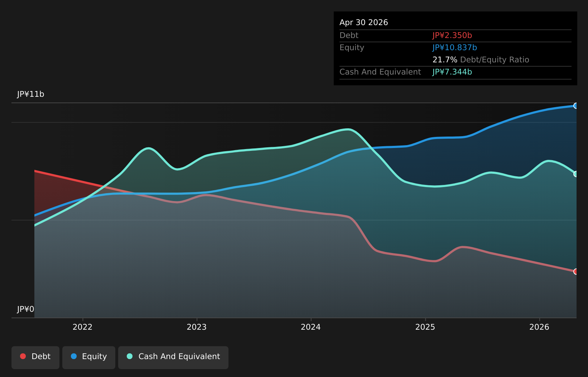This screenshot has height=377, width=588.
Task: Click the 21.7% Debt/Equity Ratio text
Action: (x=481, y=60)
